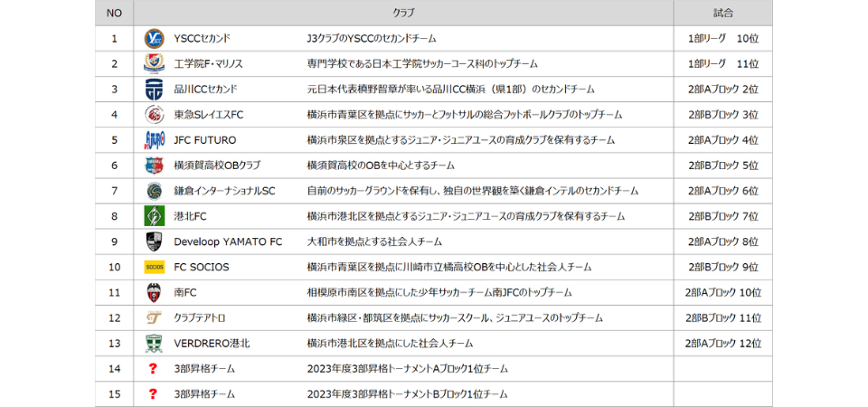The image size is (868, 407).
Task: Click the yellow FC SOCIOS logo
Action: 154,267
